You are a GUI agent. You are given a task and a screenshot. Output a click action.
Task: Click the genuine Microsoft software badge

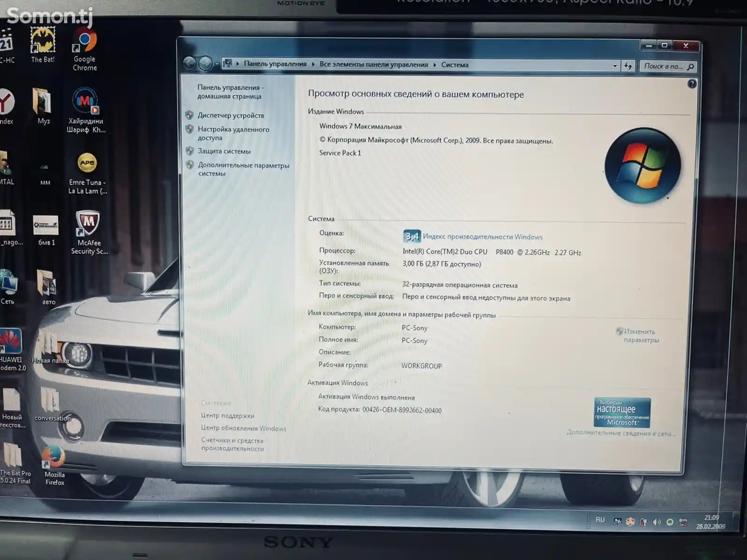pyautogui.click(x=622, y=413)
